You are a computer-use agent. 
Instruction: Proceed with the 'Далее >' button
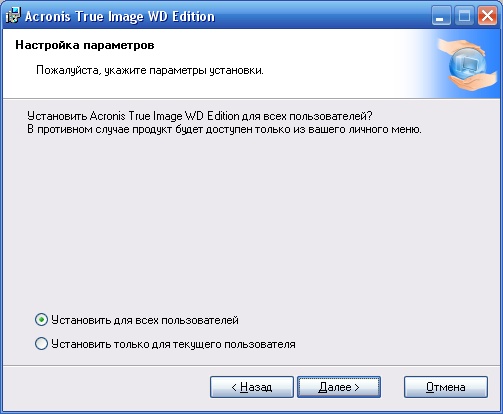(x=339, y=387)
